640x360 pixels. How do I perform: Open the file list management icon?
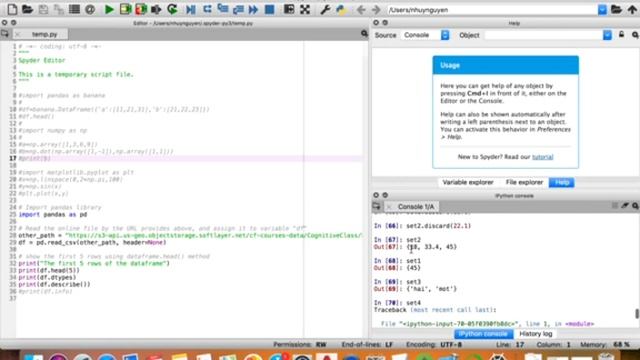[x=74, y=9]
